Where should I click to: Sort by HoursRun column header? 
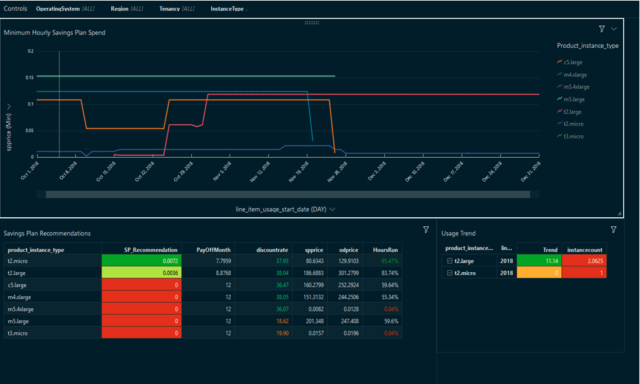point(382,250)
